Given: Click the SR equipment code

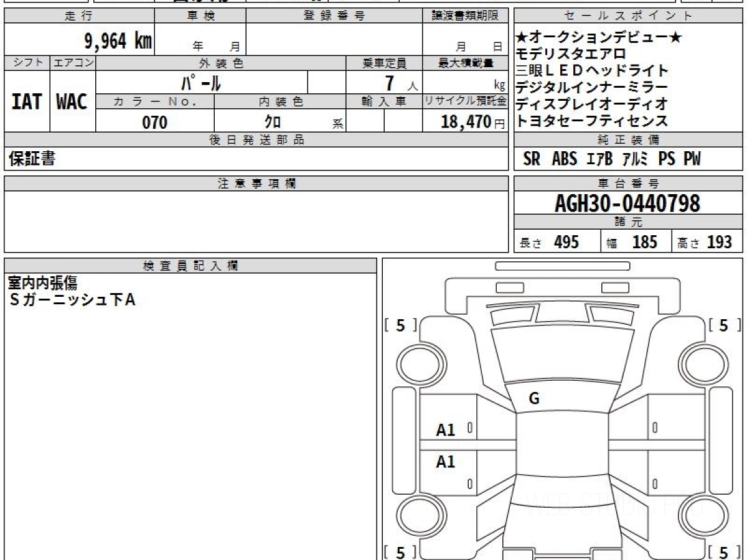Looking at the screenshot, I should click(532, 159).
